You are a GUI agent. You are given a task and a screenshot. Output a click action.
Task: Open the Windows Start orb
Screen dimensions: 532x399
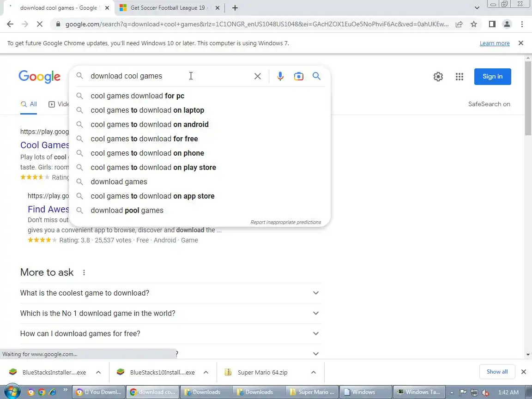coord(12,392)
